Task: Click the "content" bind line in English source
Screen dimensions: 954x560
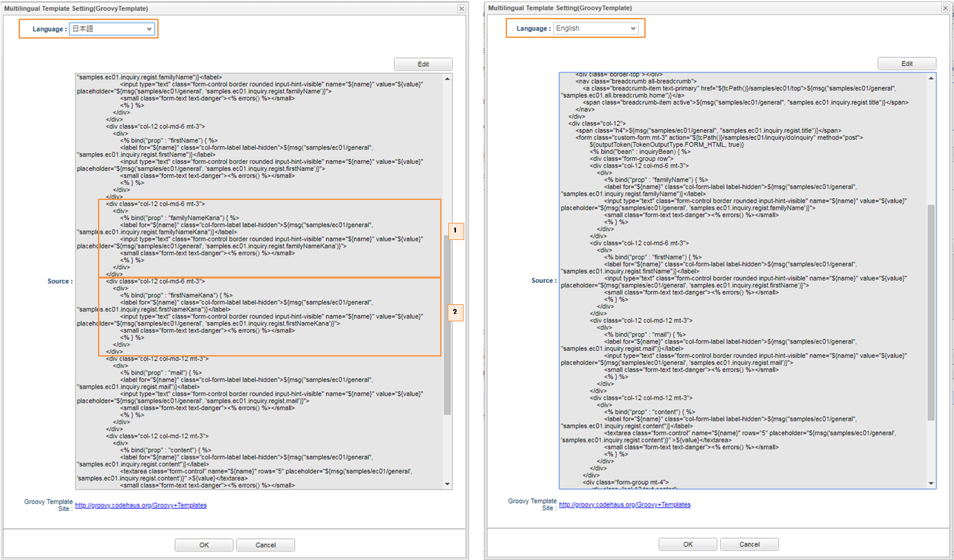Action: (650, 412)
